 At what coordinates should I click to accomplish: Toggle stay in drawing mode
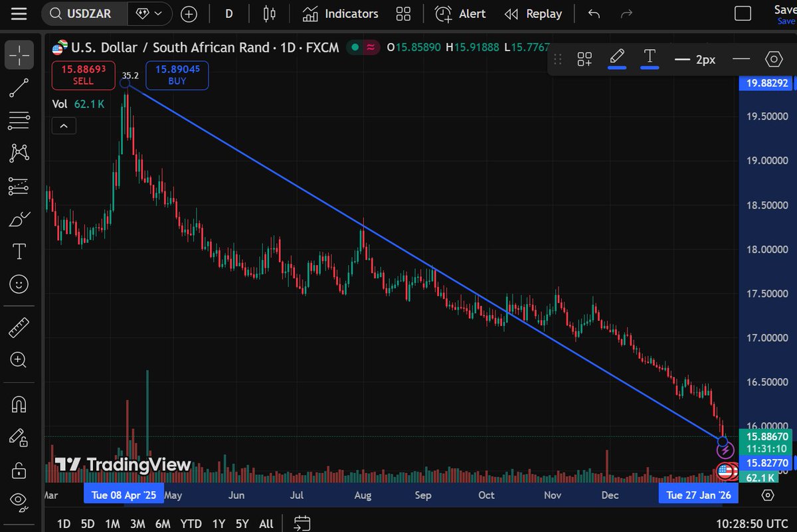19,438
